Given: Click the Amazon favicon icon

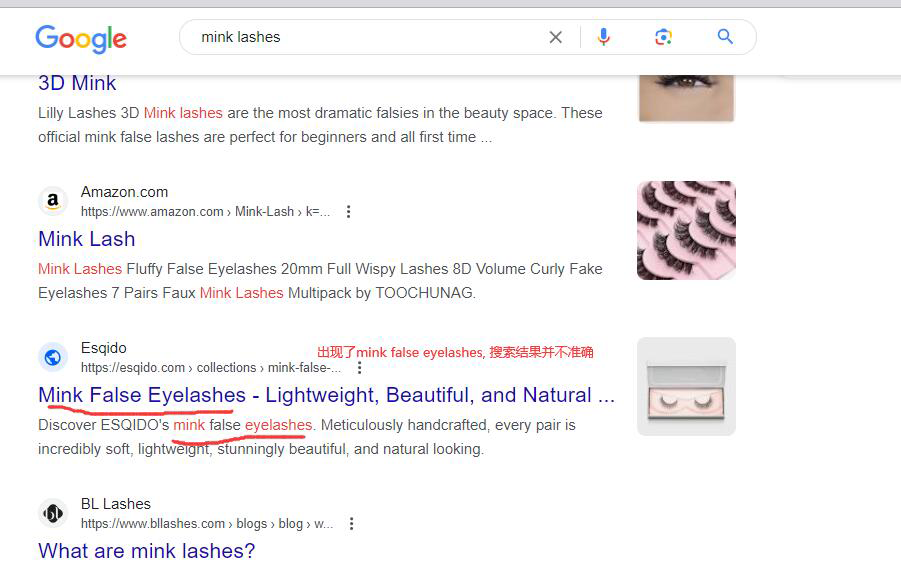Looking at the screenshot, I should (53, 201).
